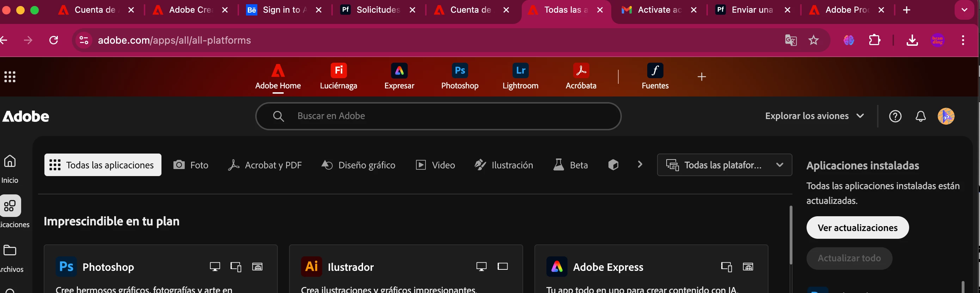Open Lightroom shortcut in top bar
The image size is (980, 293).
(520, 77)
